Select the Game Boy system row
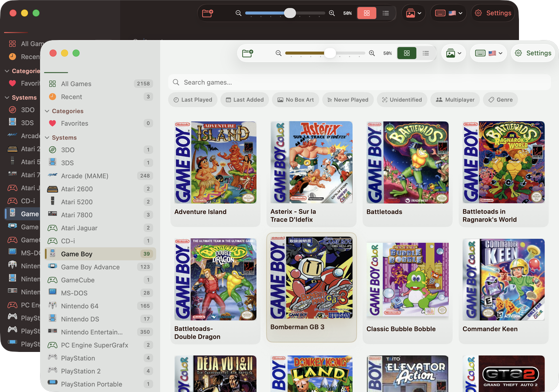 click(x=100, y=254)
